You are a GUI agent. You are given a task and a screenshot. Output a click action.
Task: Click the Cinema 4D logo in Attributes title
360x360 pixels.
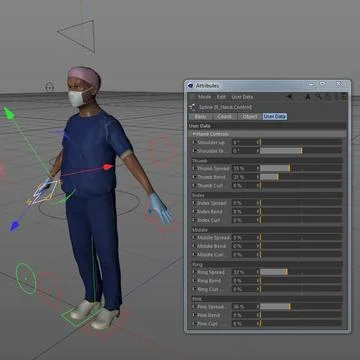[x=191, y=86]
